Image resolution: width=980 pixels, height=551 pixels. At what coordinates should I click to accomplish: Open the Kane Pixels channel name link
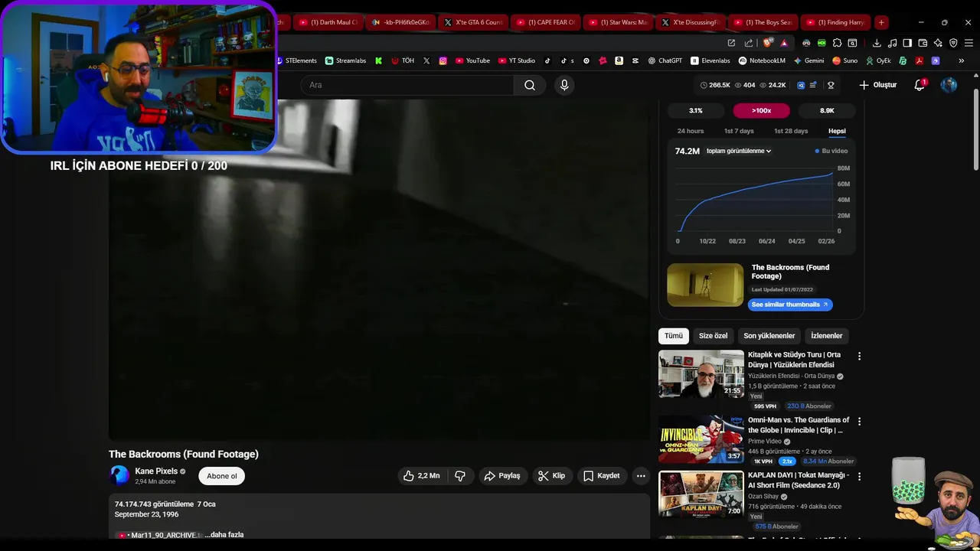coord(156,471)
